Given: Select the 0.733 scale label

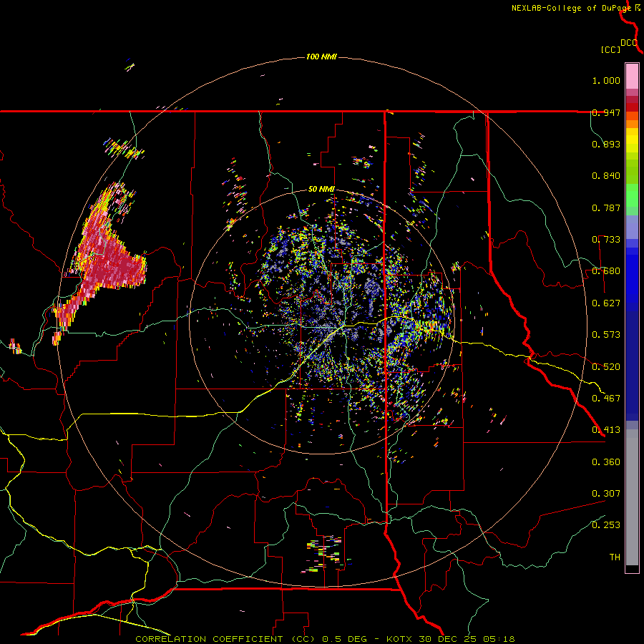Looking at the screenshot, I should 606,240.
